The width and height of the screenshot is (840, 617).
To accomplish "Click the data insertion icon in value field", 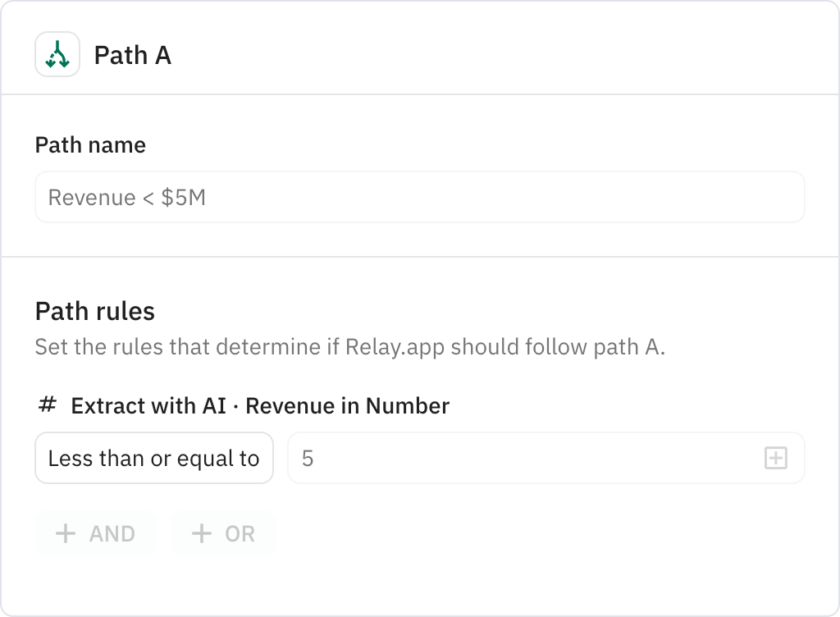I will pos(775,458).
